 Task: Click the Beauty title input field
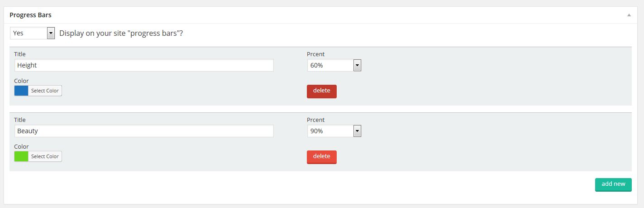click(x=144, y=131)
